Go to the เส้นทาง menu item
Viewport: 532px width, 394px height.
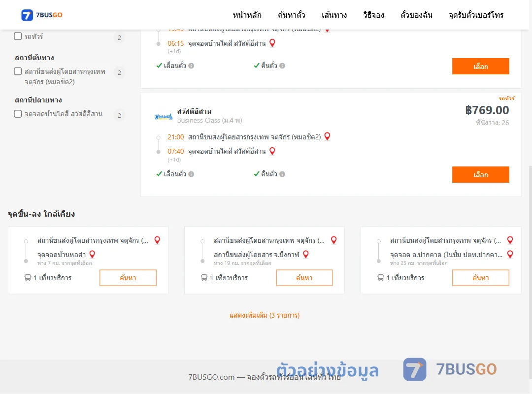(x=334, y=15)
